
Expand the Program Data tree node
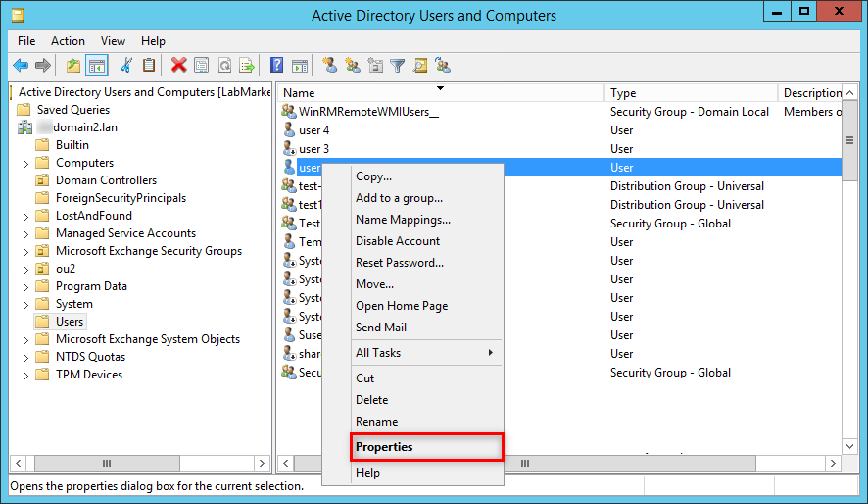tap(25, 287)
